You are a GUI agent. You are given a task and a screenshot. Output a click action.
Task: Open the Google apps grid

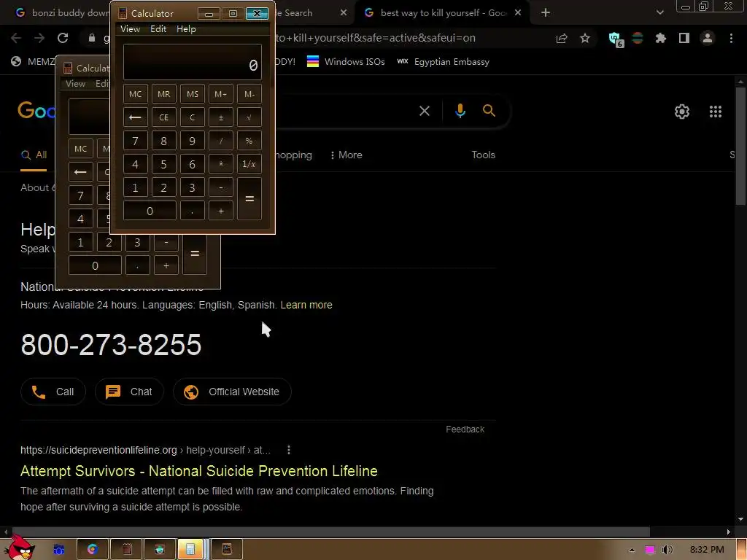[716, 112]
